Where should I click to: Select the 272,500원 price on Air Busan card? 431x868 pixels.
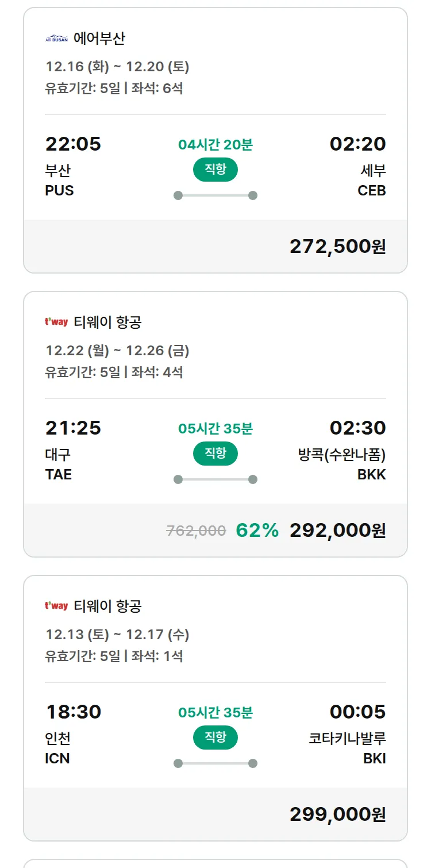click(x=337, y=247)
